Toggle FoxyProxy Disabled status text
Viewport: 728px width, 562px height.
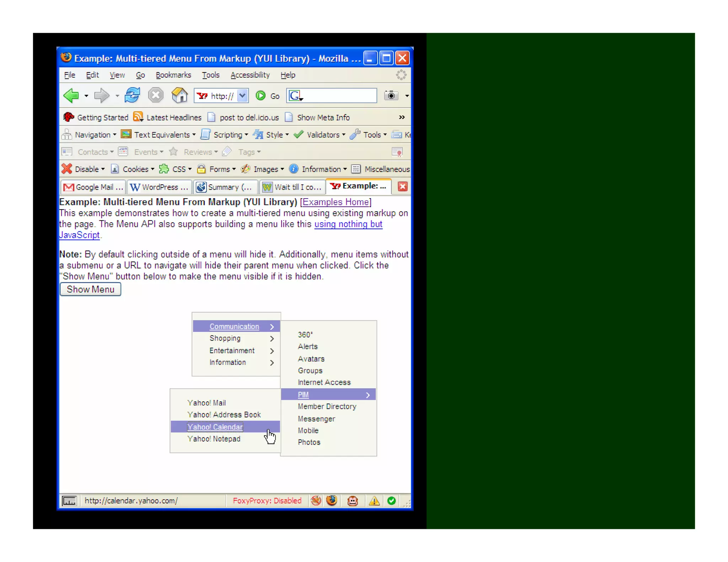(x=267, y=501)
